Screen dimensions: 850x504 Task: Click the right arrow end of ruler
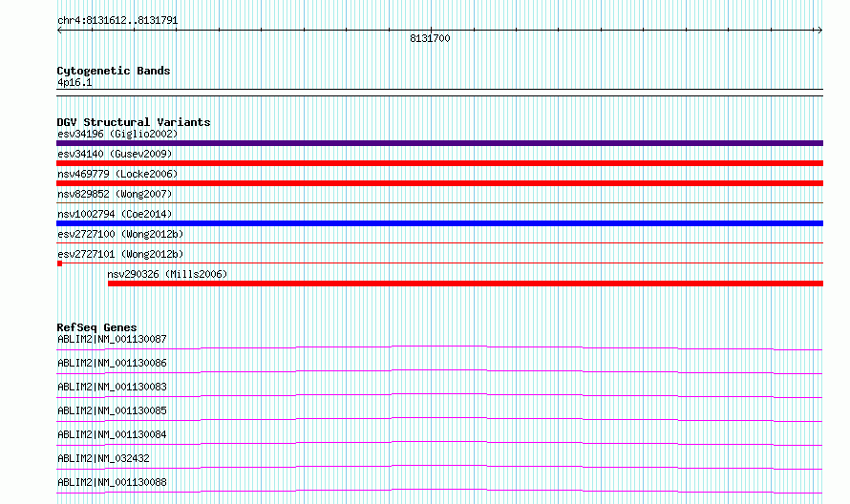click(x=819, y=31)
